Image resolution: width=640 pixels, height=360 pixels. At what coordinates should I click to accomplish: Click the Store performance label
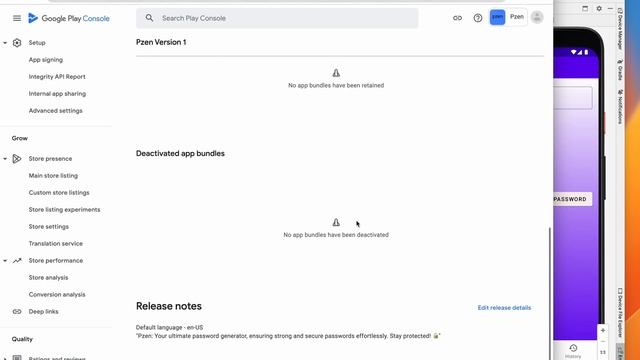56,260
